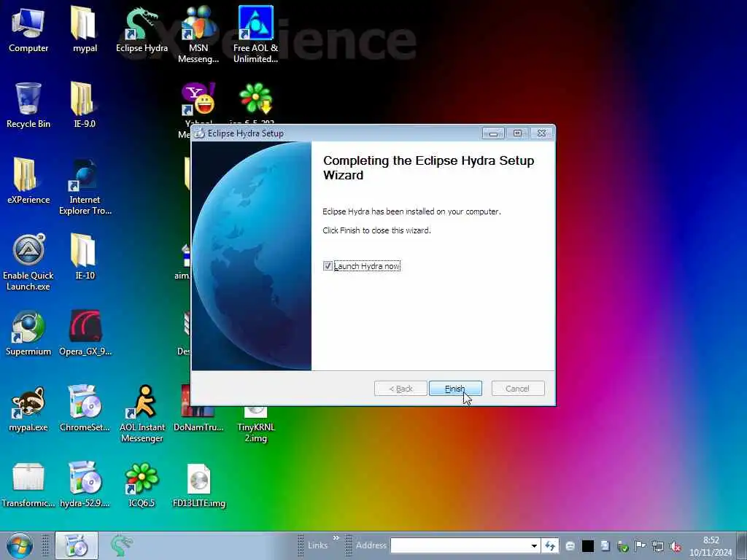Minimize the Eclipse Hydra Setup window
The height and width of the screenshot is (560, 747).
pos(493,133)
